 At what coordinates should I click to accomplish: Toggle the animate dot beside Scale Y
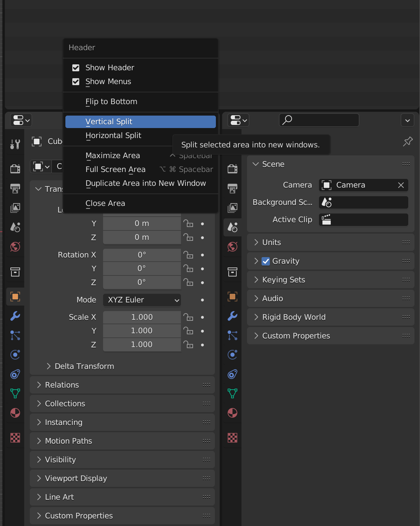click(202, 331)
